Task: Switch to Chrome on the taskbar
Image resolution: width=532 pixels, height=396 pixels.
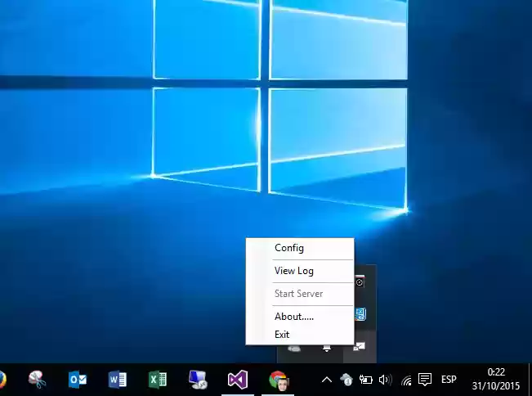Action: point(278,380)
